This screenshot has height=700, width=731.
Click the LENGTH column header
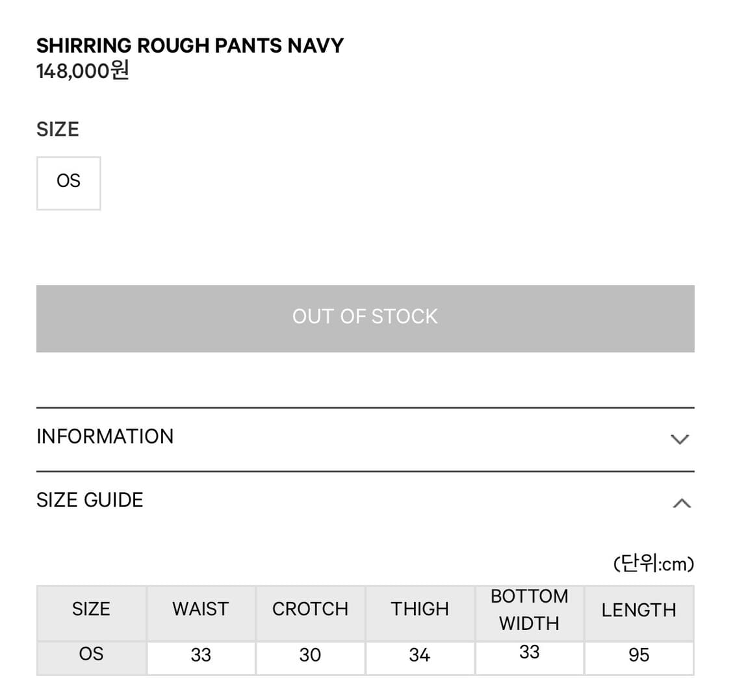[x=639, y=610]
